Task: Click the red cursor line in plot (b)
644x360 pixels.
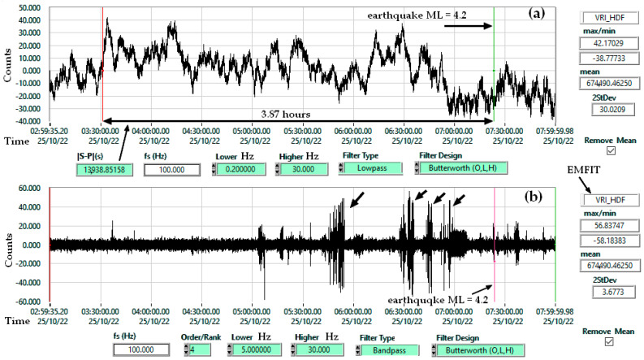Action: coord(50,245)
